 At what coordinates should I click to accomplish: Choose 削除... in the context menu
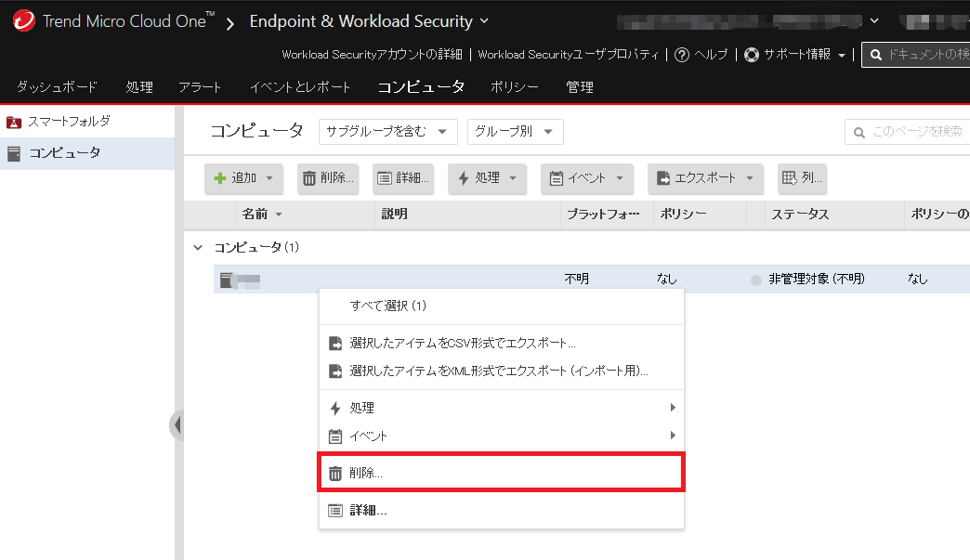(502, 474)
